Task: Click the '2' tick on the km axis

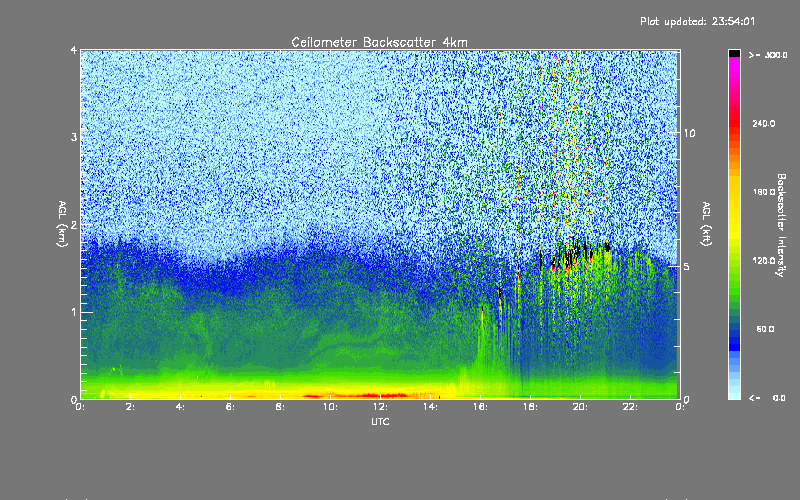Action: [74, 225]
